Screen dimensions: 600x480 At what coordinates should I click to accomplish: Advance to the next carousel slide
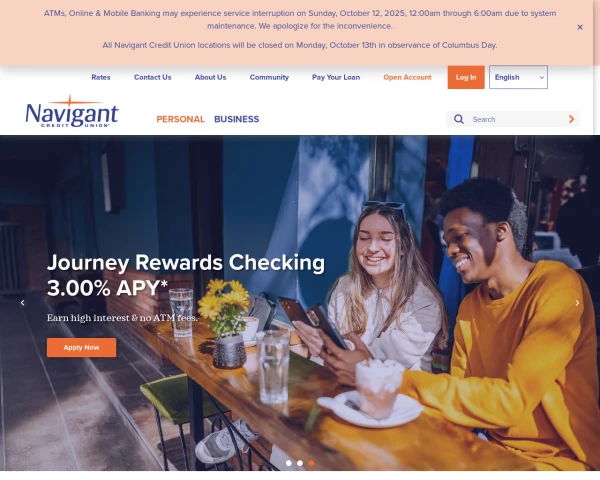(577, 303)
